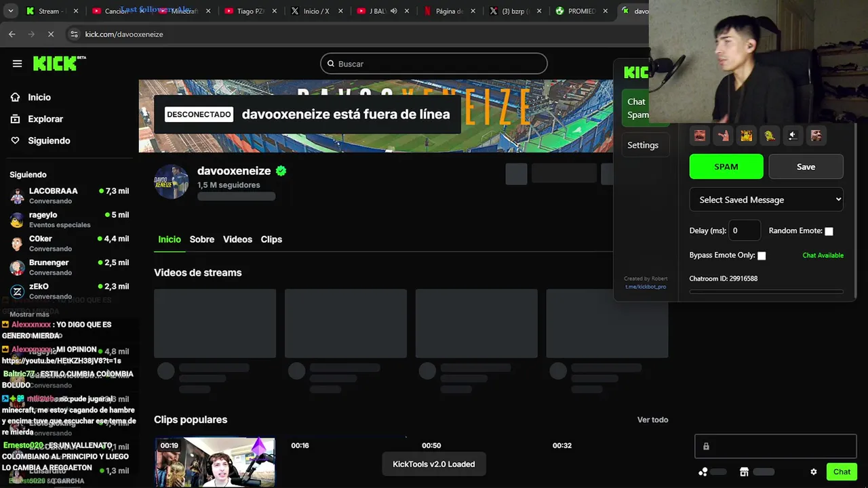Open LACOBRAAA channel avatar in sidebar

[x=18, y=196]
